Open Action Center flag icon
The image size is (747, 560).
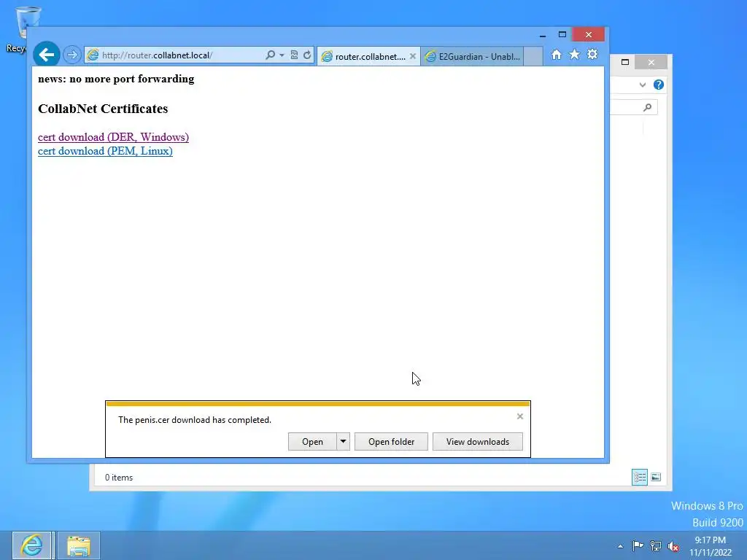tap(638, 545)
